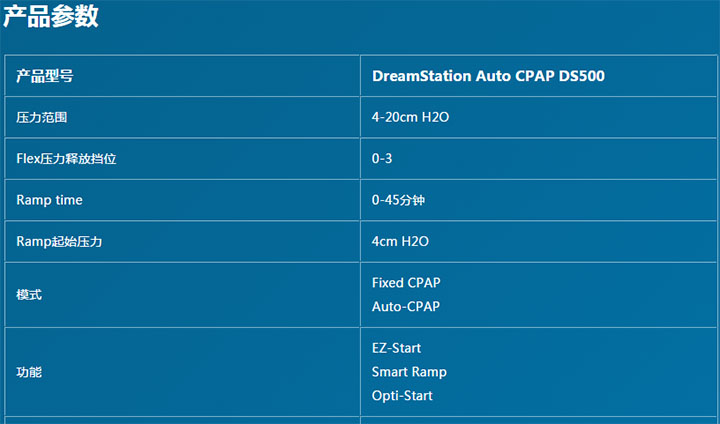Select the 产品型号 header cell
Viewport: 720px width, 424px height.
(x=44, y=76)
